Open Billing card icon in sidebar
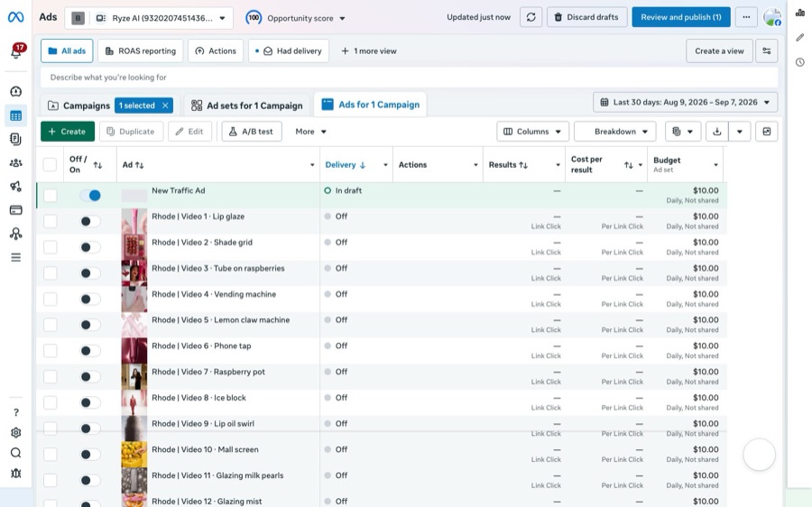This screenshot has height=507, width=812. click(16, 210)
